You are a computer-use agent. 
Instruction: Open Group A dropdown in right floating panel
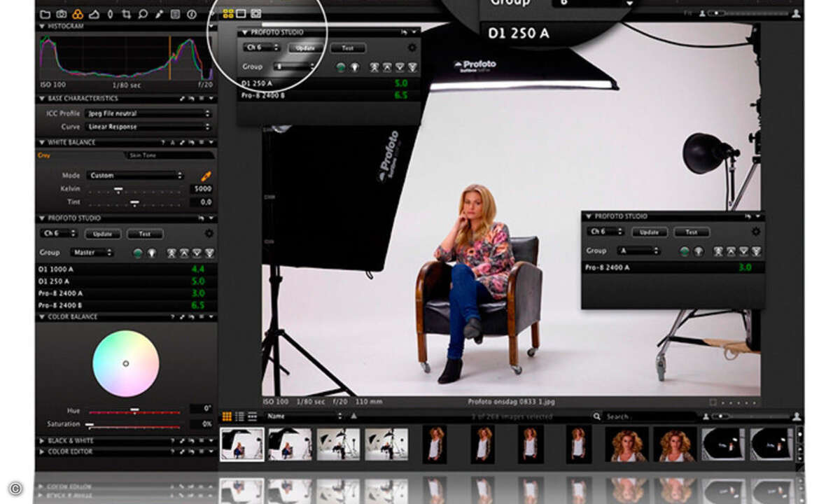click(x=638, y=251)
